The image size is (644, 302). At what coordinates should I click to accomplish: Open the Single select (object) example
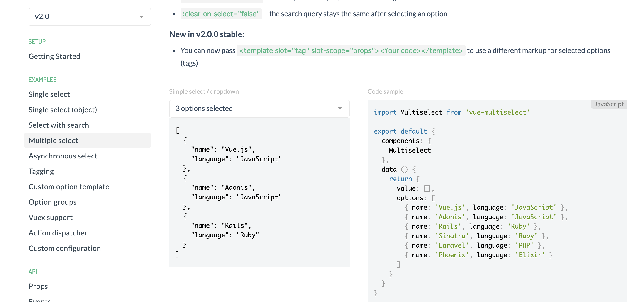63,110
